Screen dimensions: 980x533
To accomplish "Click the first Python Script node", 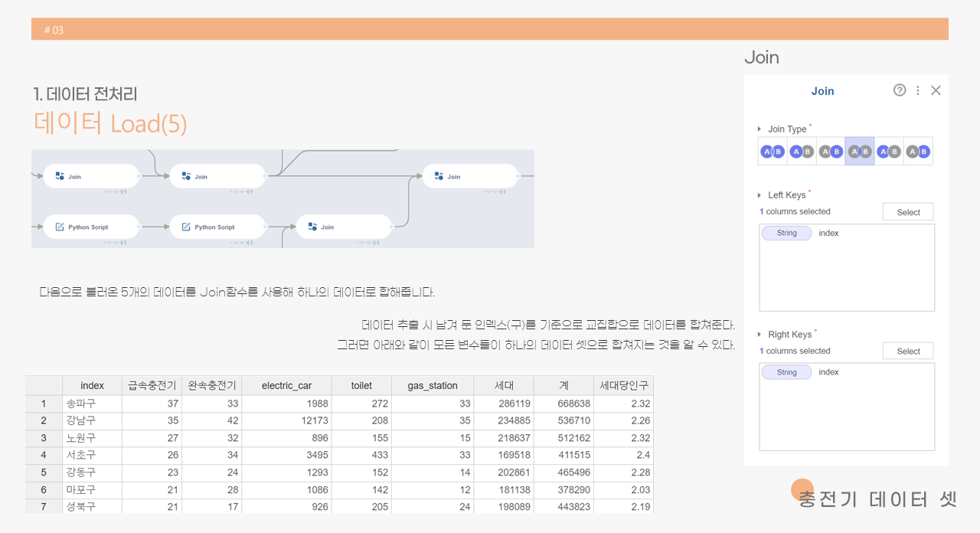I will click(x=91, y=227).
